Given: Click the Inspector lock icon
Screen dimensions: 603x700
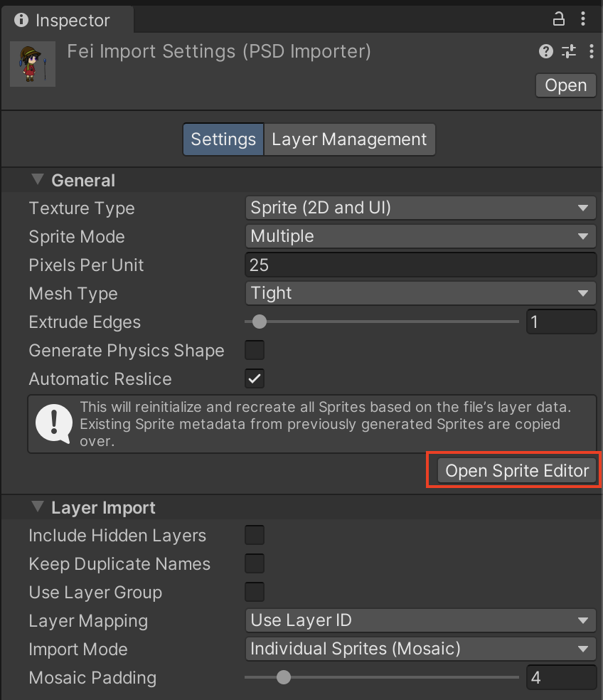Looking at the screenshot, I should (x=559, y=19).
